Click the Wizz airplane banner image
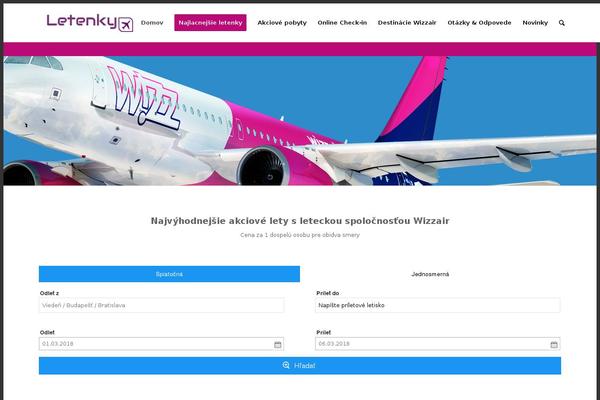The image size is (600, 400). pos(300,121)
